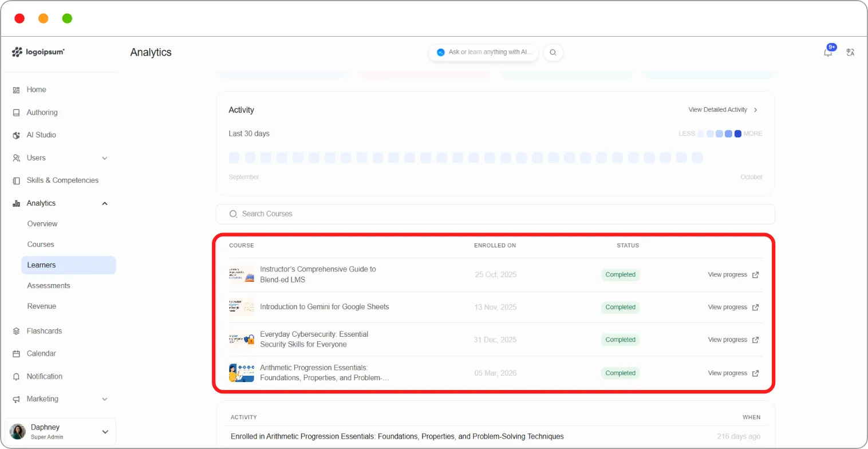Image resolution: width=868 pixels, height=449 pixels.
Task: View progress for Gemini for Google Sheets
Action: point(727,308)
